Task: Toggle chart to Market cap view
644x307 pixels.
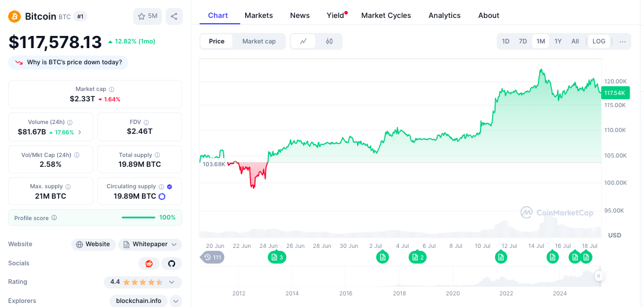Action: pos(259,41)
